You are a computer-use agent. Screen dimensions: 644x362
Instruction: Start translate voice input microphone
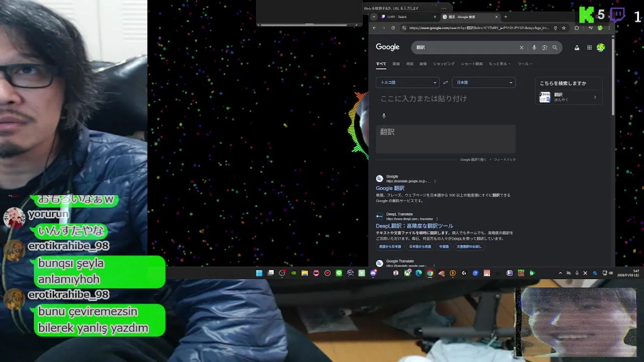(x=384, y=116)
